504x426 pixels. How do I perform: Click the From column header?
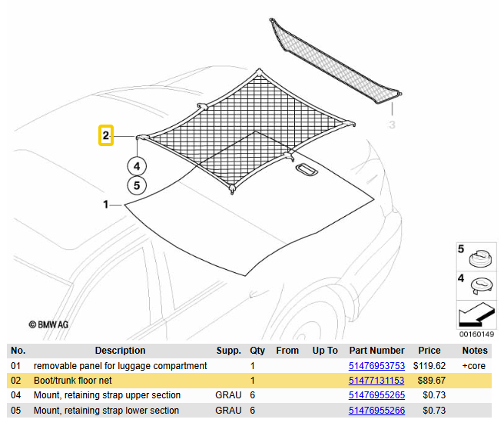click(287, 351)
